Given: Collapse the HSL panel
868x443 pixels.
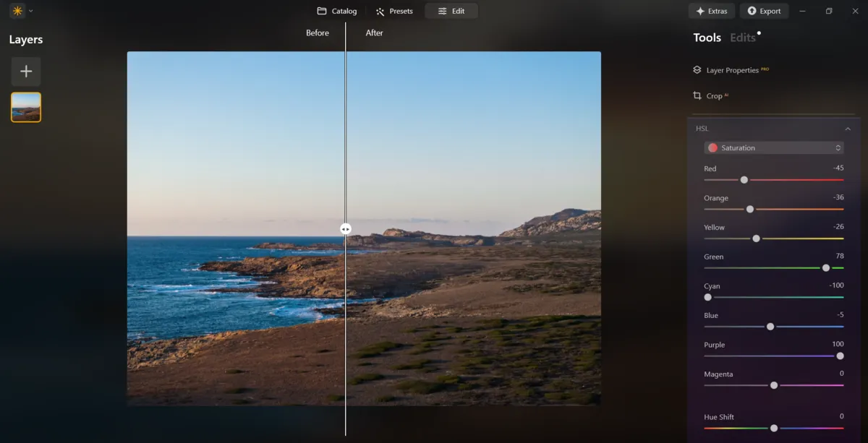Looking at the screenshot, I should click(848, 128).
